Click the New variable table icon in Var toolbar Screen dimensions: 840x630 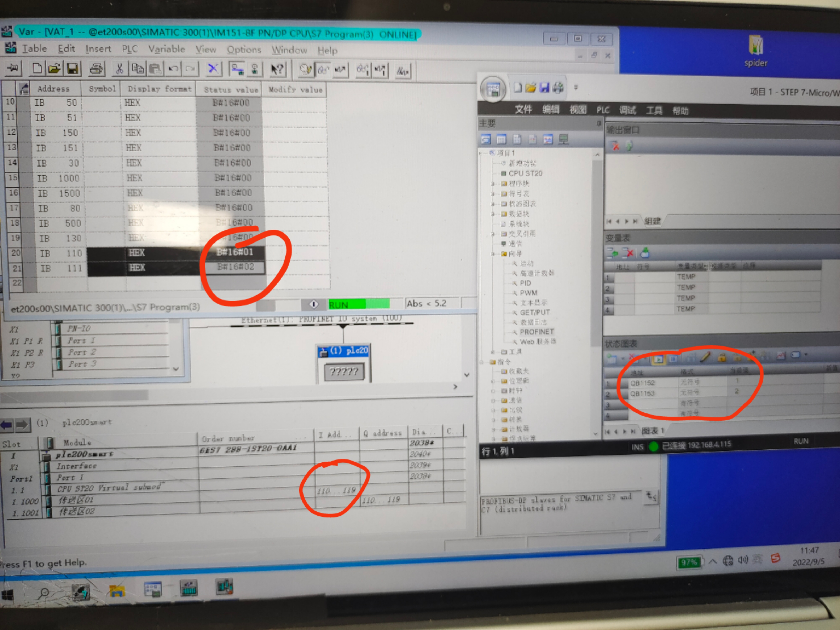click(37, 69)
